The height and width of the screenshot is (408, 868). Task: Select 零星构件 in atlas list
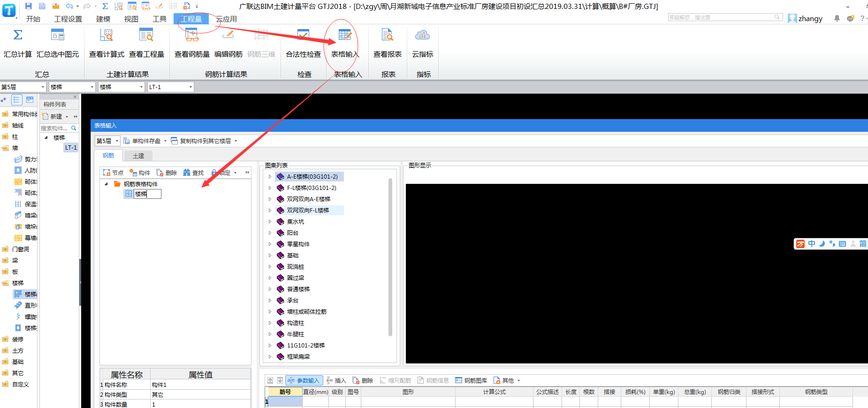298,244
